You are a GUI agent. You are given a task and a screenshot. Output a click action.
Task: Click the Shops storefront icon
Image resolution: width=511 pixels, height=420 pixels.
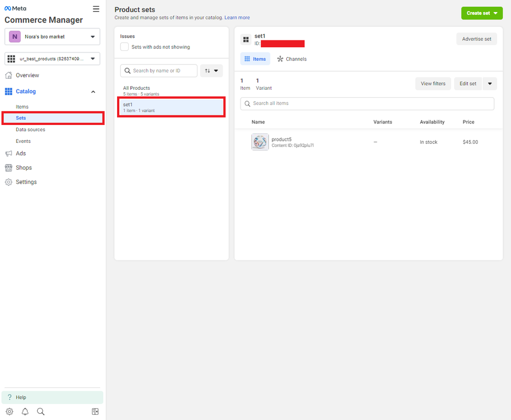pos(9,168)
